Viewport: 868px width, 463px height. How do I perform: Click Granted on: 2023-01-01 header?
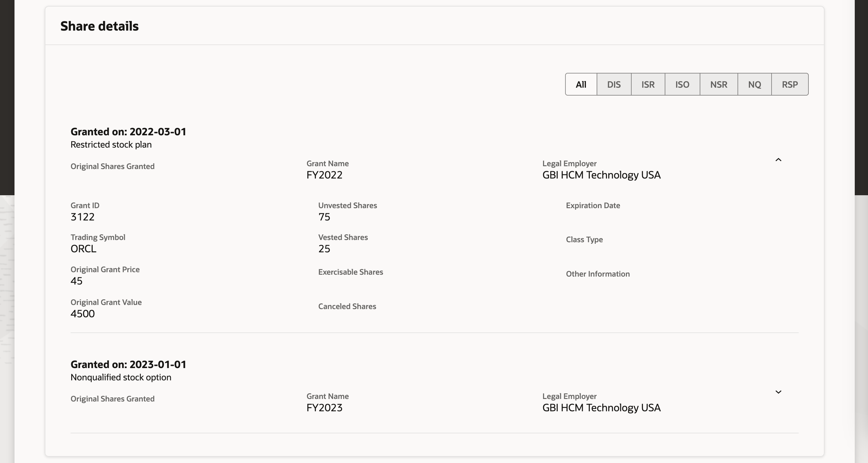(128, 364)
